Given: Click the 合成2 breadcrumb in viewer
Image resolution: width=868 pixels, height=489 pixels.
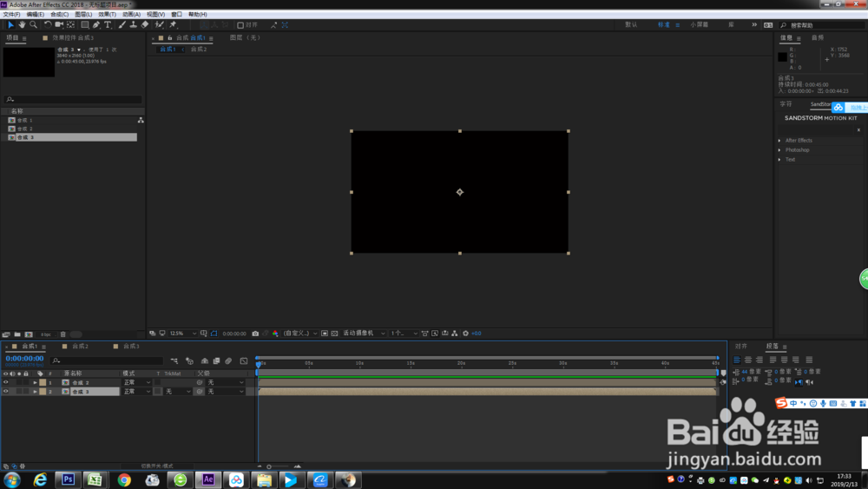Looking at the screenshot, I should pos(199,50).
